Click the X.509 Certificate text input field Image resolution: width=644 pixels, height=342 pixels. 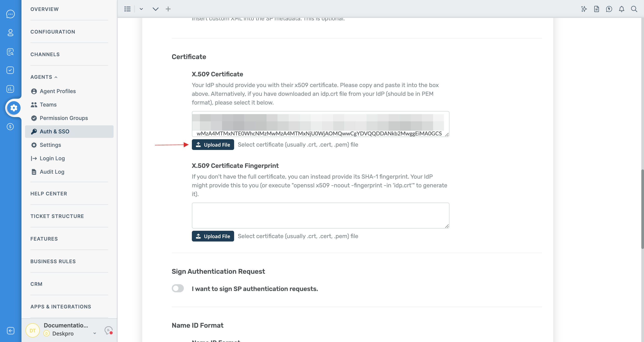click(x=320, y=124)
